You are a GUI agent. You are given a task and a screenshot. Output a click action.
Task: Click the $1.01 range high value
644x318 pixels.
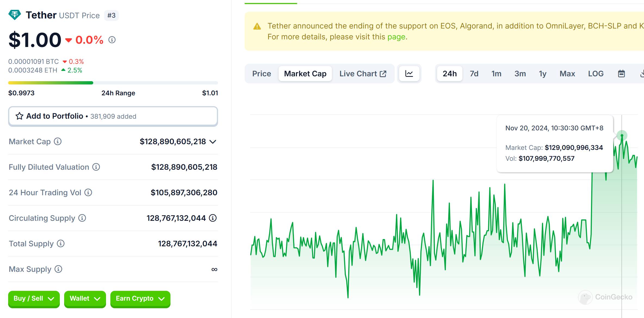210,93
